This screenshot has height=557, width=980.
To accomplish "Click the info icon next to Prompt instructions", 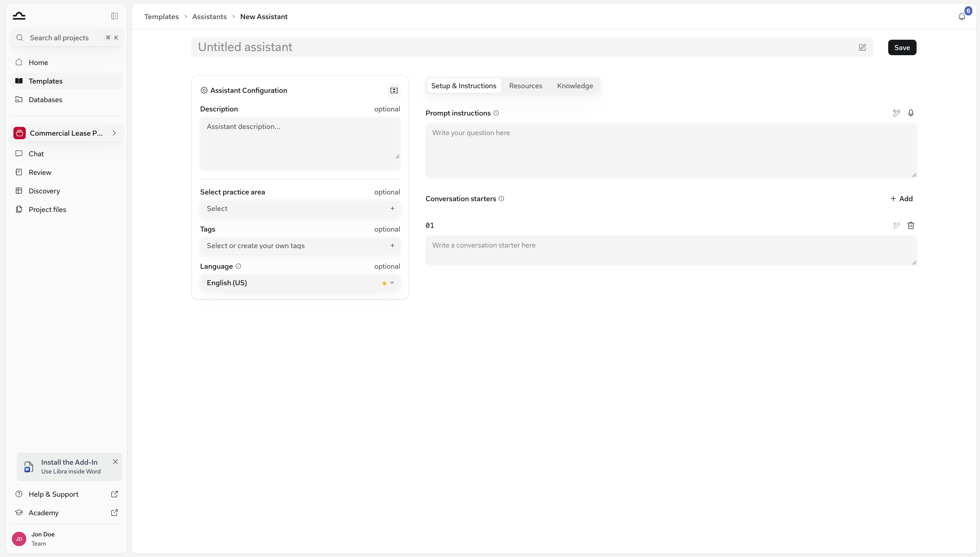I will click(496, 113).
